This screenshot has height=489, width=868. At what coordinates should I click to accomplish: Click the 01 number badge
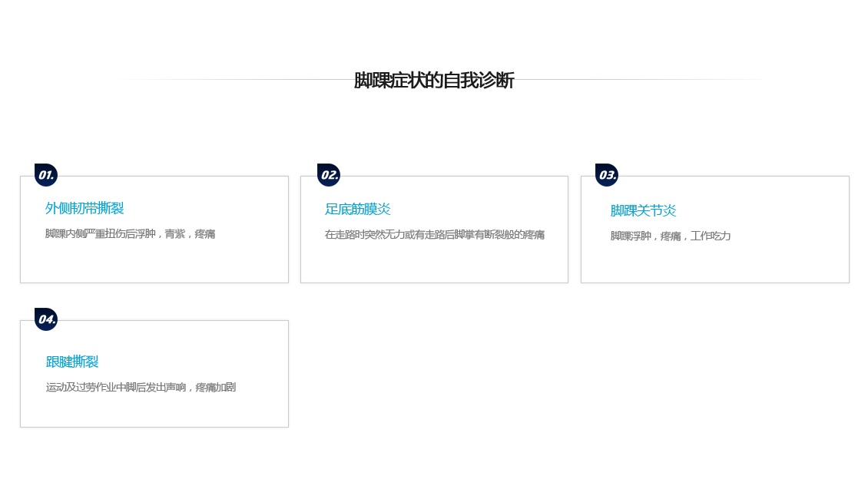46,175
